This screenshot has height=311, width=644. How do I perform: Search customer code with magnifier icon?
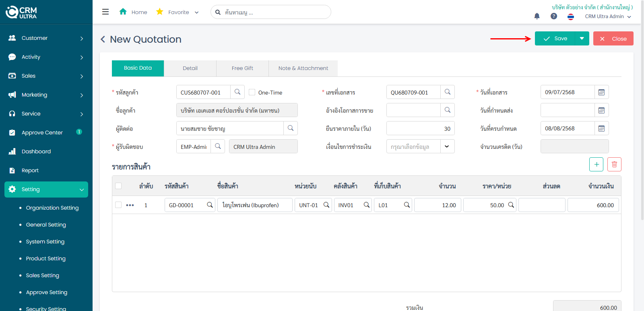click(x=237, y=92)
